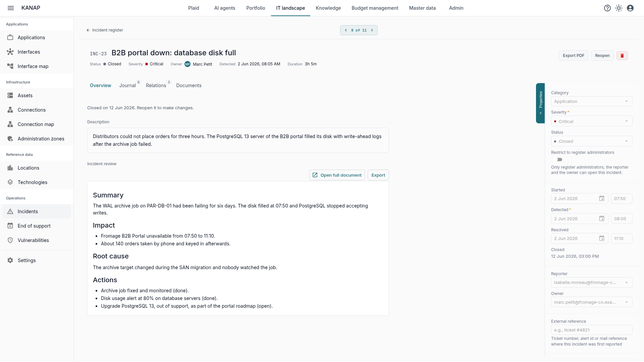Open Technologies in the sidebar

click(37, 182)
